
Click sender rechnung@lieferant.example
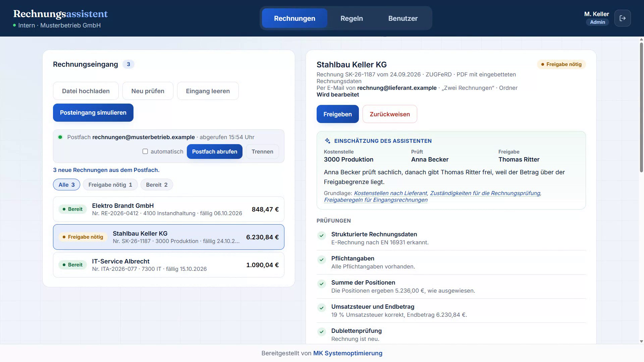[x=397, y=88]
